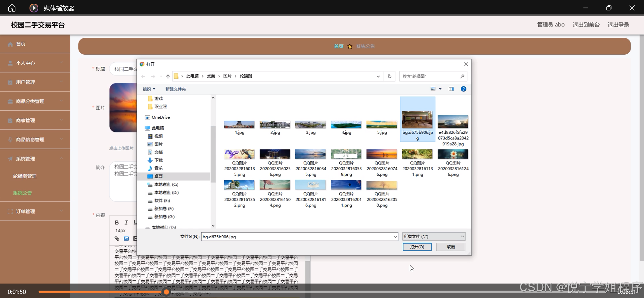The width and height of the screenshot is (644, 298).
Task: Collapse the 系统管理 sidebar menu
Action: tap(35, 159)
